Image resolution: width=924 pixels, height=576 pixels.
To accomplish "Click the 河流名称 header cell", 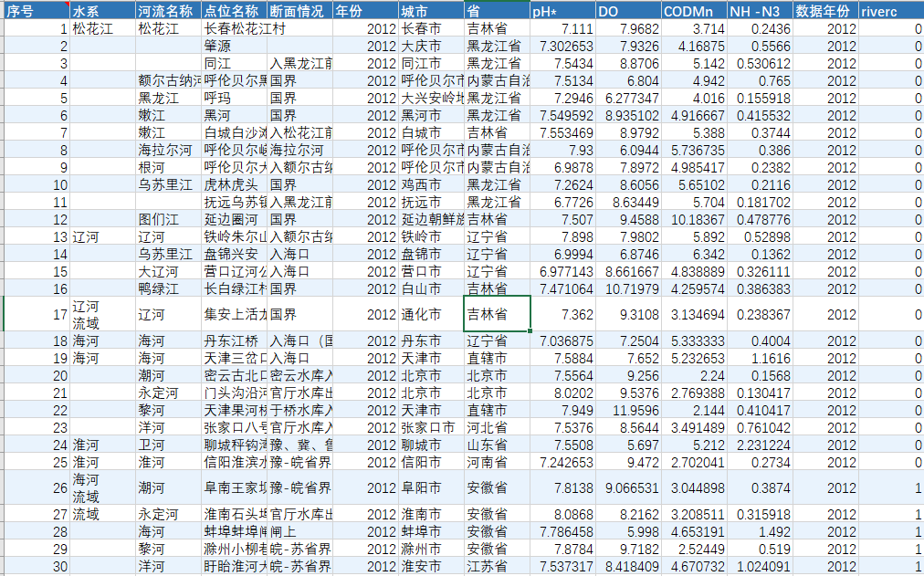I will coord(169,11).
